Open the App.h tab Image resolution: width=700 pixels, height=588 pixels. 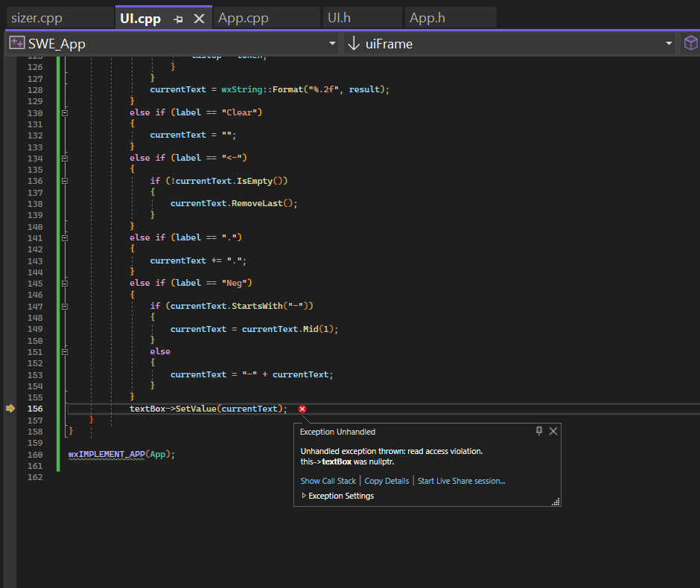pos(427,16)
